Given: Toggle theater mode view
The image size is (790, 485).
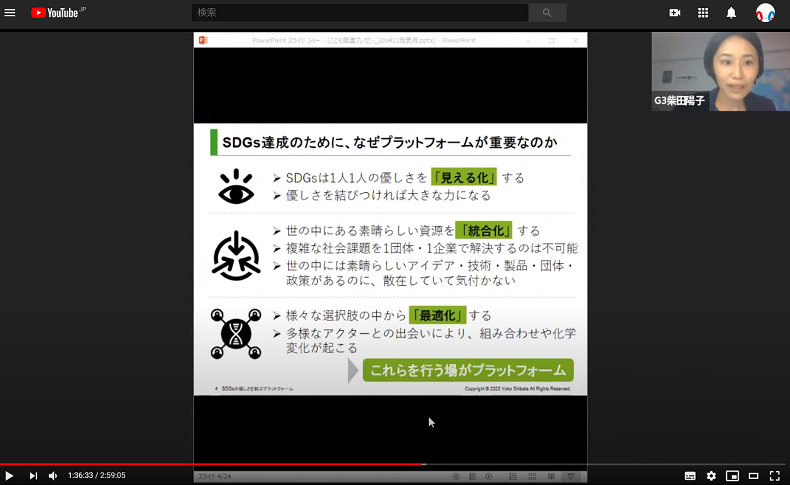Looking at the screenshot, I should point(753,475).
